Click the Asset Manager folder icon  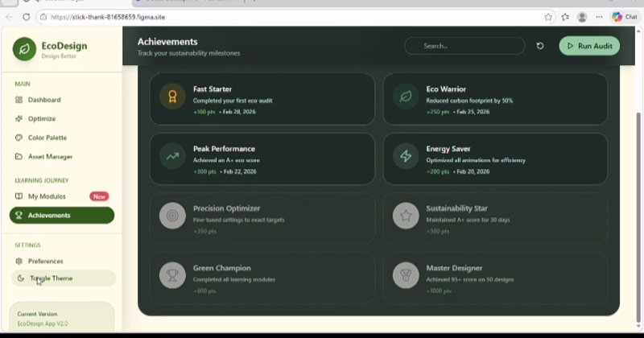coord(19,156)
